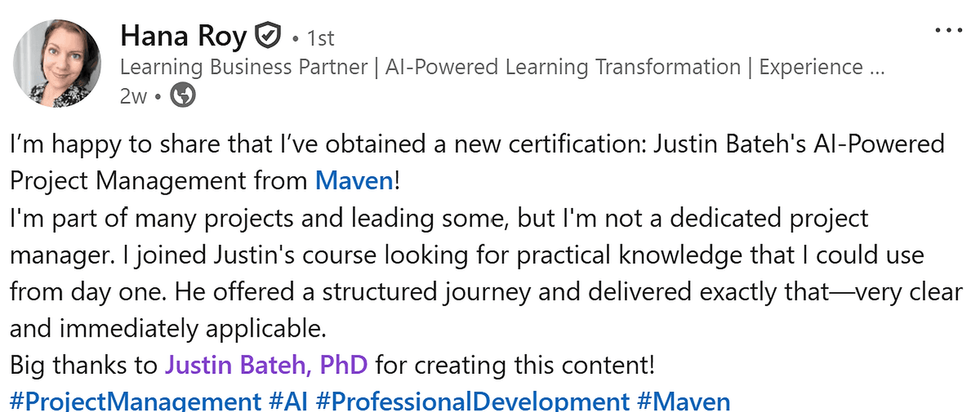The image size is (980, 412).
Task: Open the #ProfessionalDevelopment hashtag
Action: [x=472, y=402]
